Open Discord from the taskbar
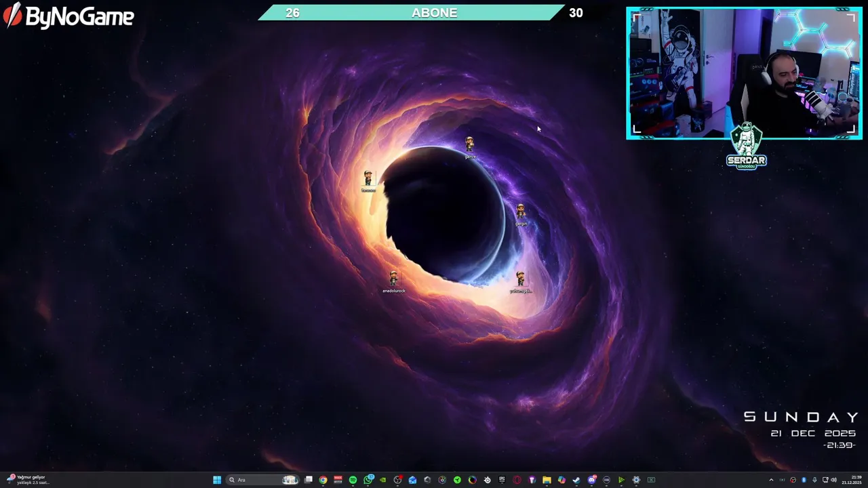868x488 pixels. (x=591, y=480)
